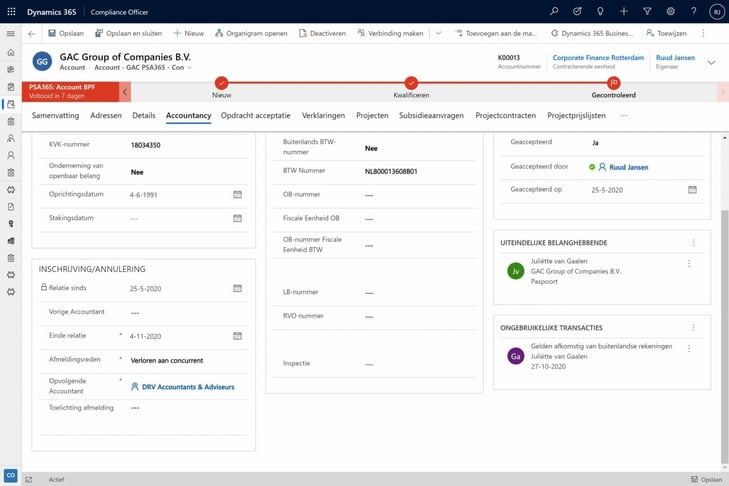Toggle the hamburger site map menu

(11, 33)
